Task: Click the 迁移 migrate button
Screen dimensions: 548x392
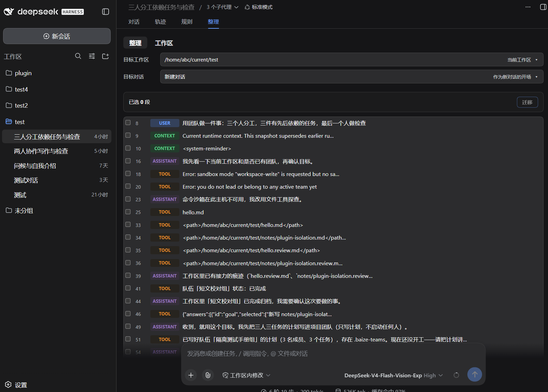Action: point(527,102)
